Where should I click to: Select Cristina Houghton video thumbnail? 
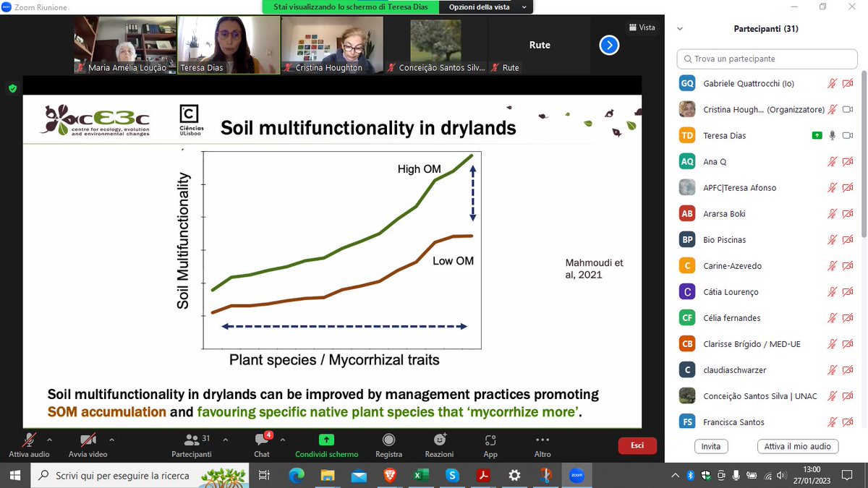coord(332,45)
